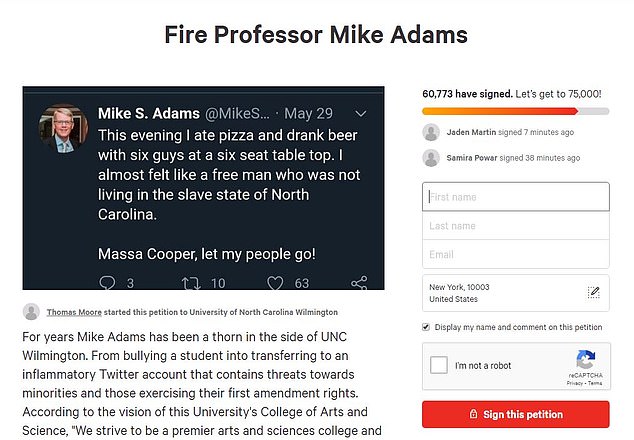The width and height of the screenshot is (634, 440).
Task: Click the reply icon under the tweet
Action: pos(110,284)
